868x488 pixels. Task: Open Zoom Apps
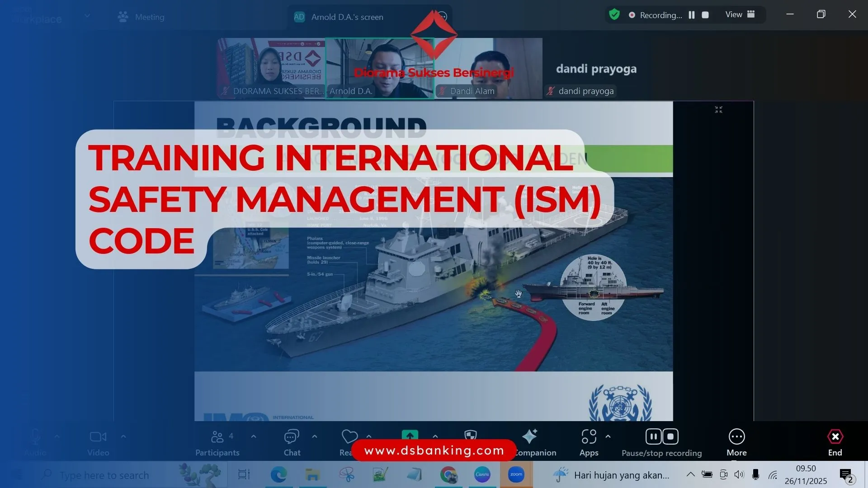(x=589, y=442)
